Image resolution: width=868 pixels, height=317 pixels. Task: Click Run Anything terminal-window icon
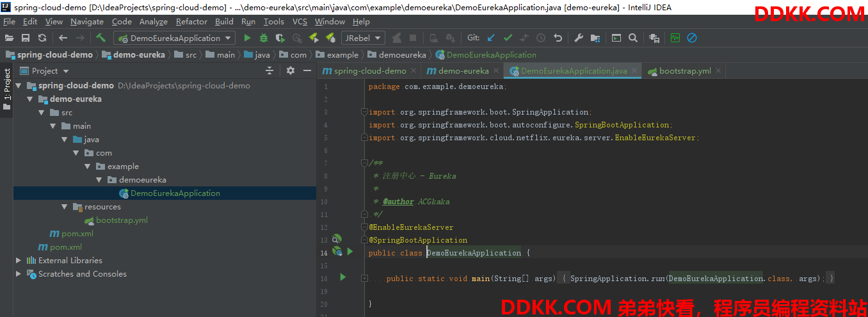click(616, 38)
